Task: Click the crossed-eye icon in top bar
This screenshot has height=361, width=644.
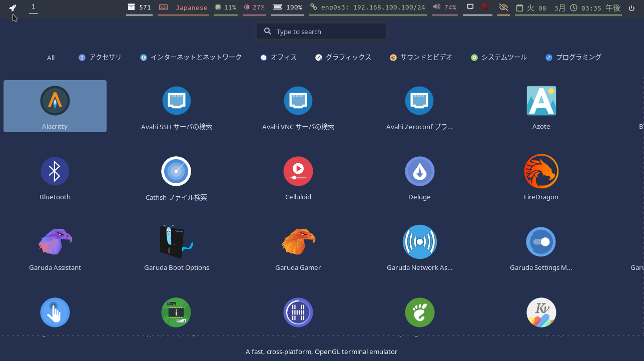Action: click(x=503, y=8)
